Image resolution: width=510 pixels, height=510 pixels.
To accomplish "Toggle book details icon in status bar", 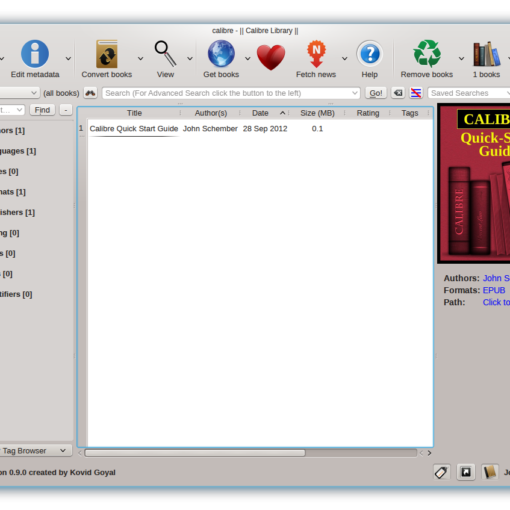I will click(490, 472).
